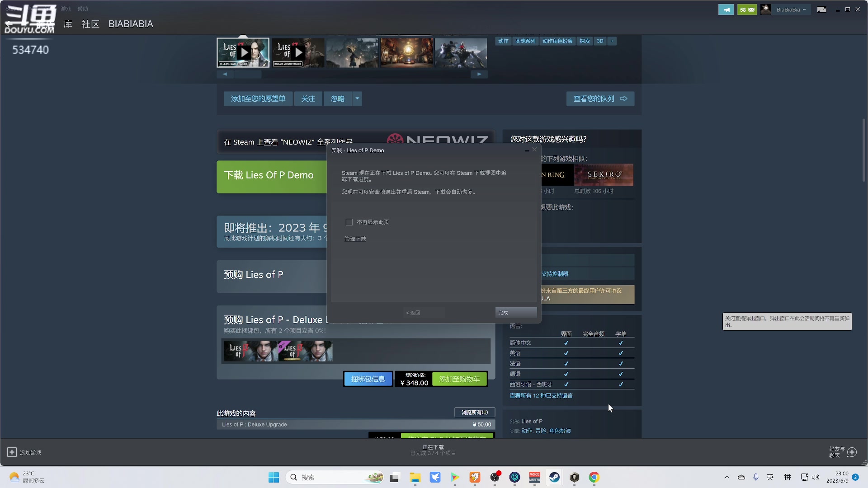
Task: Click the microphone icon in system tray
Action: [x=756, y=477]
